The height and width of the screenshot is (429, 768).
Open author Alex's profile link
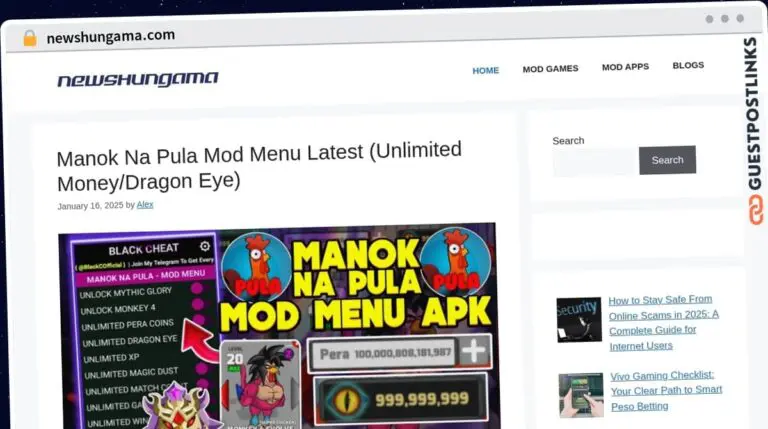coord(145,205)
